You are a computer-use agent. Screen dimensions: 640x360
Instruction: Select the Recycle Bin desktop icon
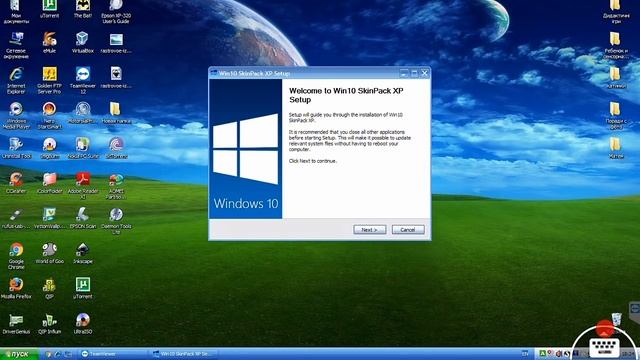[616, 321]
